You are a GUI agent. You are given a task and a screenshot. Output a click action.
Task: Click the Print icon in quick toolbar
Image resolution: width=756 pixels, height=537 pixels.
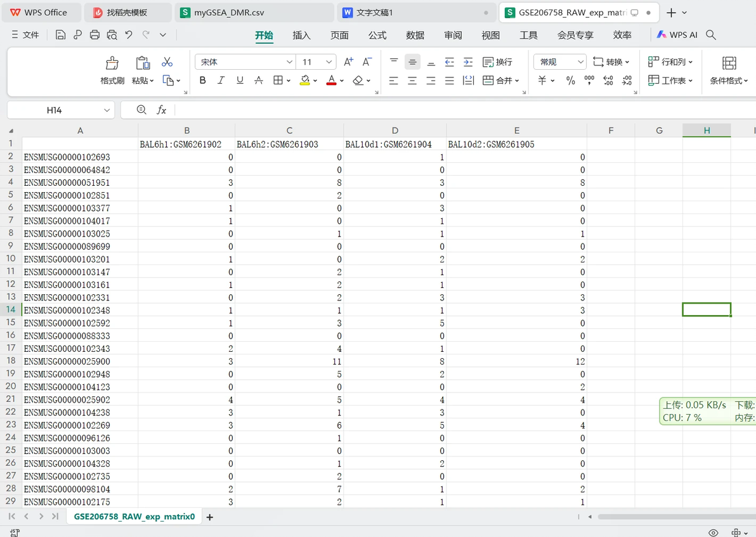[x=95, y=35]
